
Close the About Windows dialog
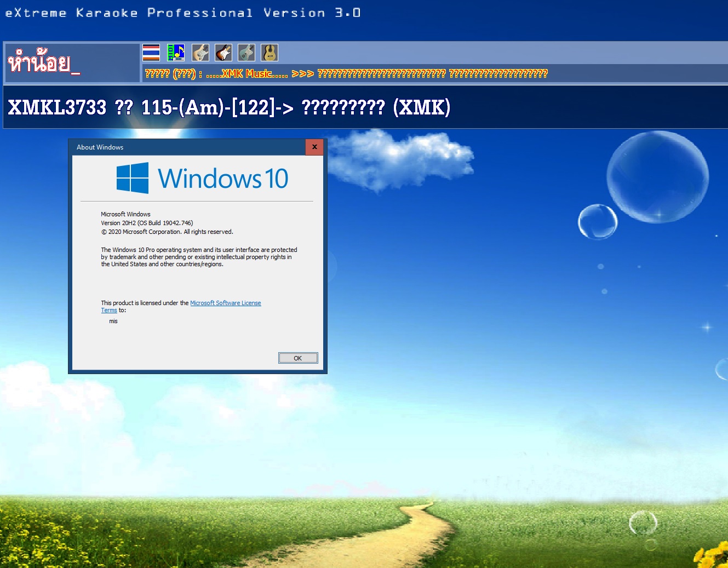pyautogui.click(x=314, y=147)
